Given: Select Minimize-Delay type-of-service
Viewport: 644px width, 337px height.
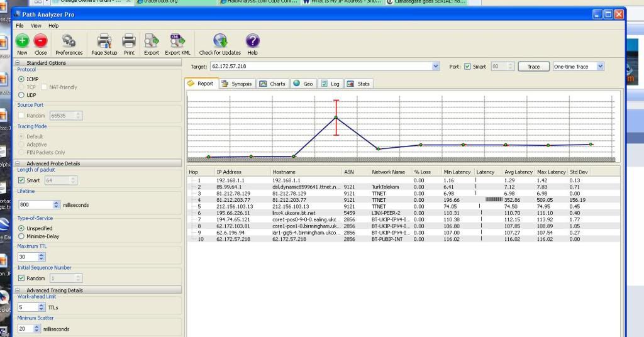Looking at the screenshot, I should coord(21,236).
